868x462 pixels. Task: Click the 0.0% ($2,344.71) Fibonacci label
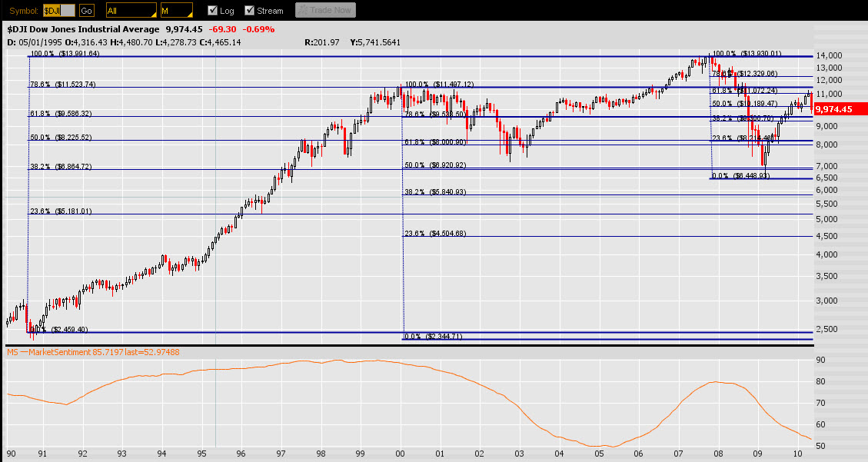pyautogui.click(x=434, y=337)
